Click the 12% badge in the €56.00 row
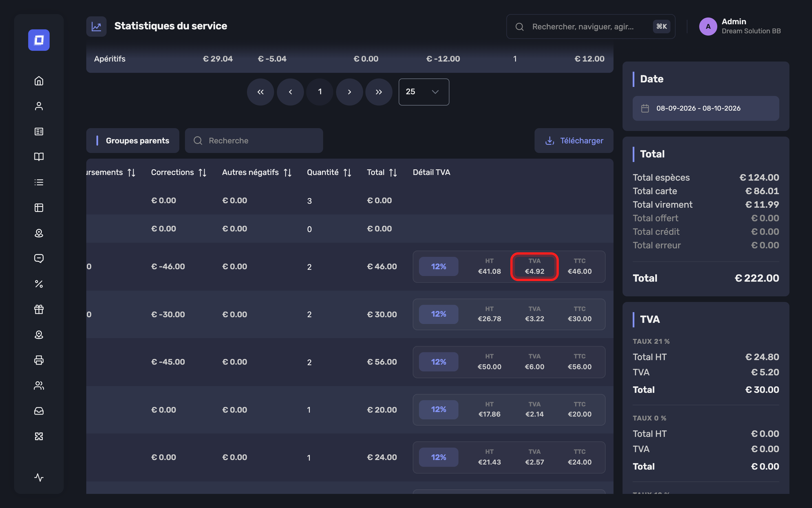Screen dimensions: 812x508 click(x=438, y=362)
